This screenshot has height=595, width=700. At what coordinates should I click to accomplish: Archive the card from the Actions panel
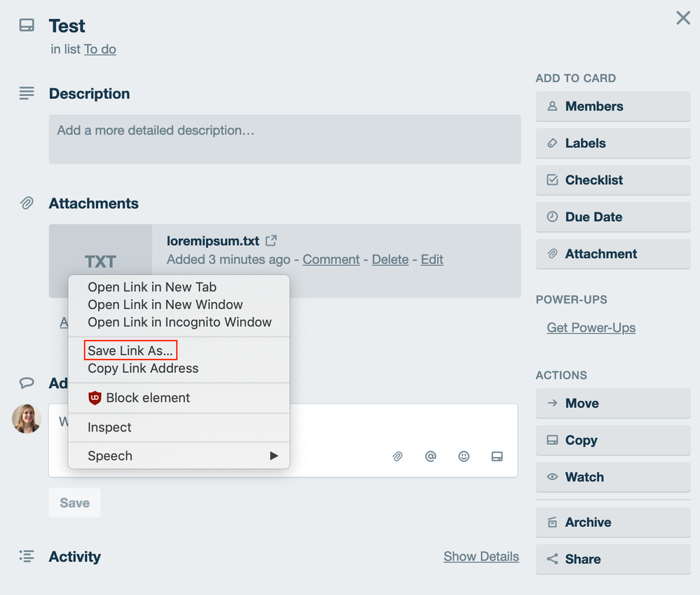(x=612, y=522)
